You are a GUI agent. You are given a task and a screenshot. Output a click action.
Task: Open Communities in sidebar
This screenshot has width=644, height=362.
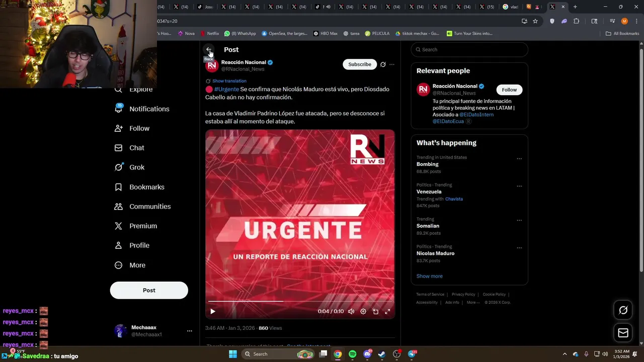143,207
